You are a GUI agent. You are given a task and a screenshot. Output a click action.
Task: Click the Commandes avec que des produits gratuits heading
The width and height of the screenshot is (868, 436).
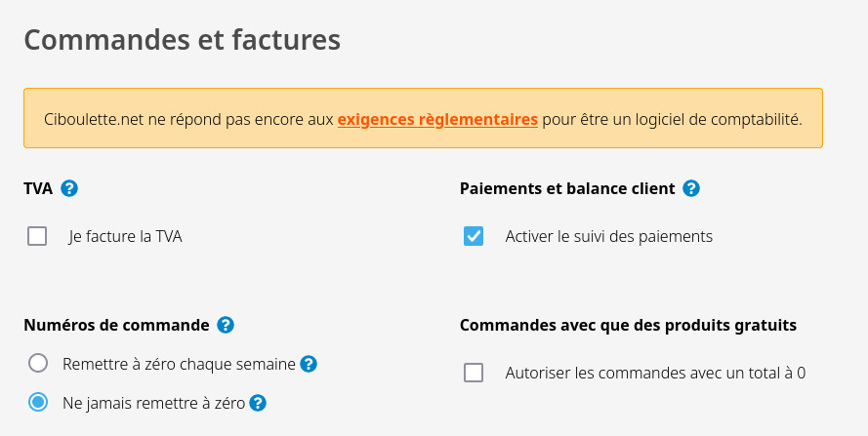[628, 325]
